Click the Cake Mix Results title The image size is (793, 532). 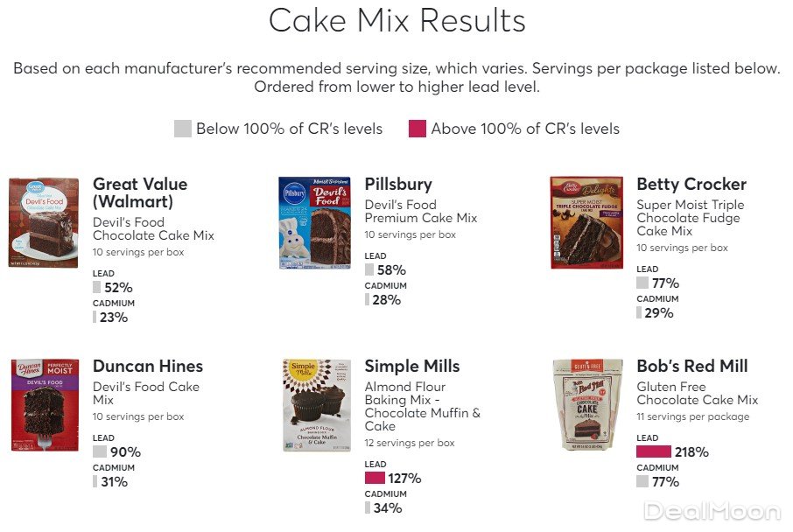pyautogui.click(x=396, y=21)
